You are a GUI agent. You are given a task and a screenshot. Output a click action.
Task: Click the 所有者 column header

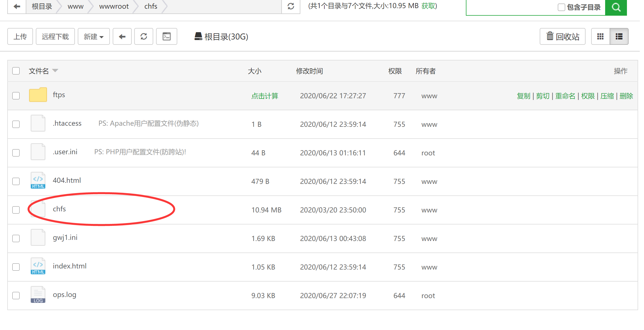pyautogui.click(x=426, y=71)
